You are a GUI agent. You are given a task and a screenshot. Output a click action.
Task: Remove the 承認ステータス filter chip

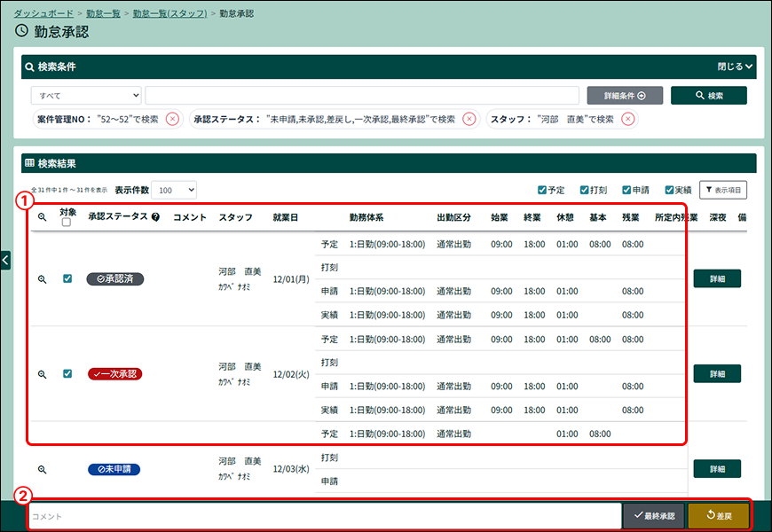(469, 119)
